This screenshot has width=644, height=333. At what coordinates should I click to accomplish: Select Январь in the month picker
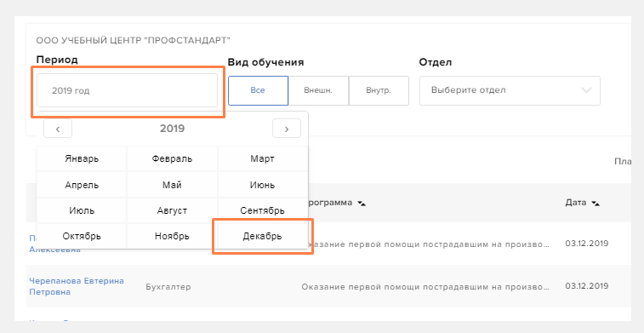(82, 158)
